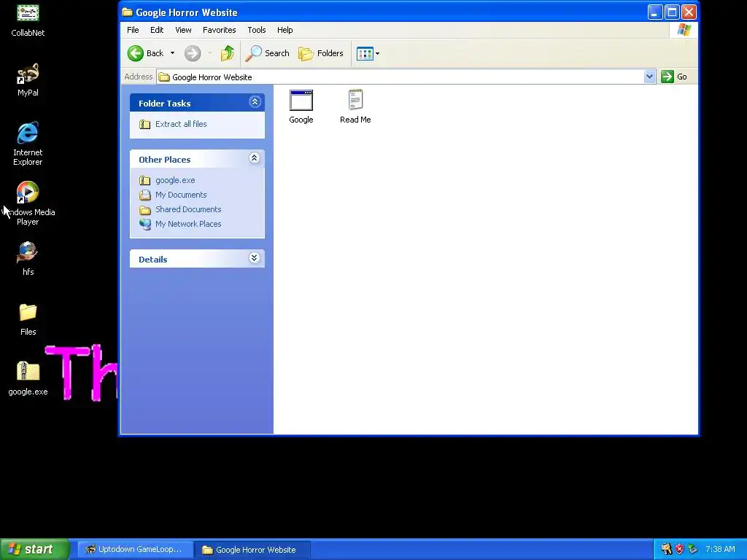Open the Views icon menu
The image size is (747, 560).
click(x=368, y=53)
